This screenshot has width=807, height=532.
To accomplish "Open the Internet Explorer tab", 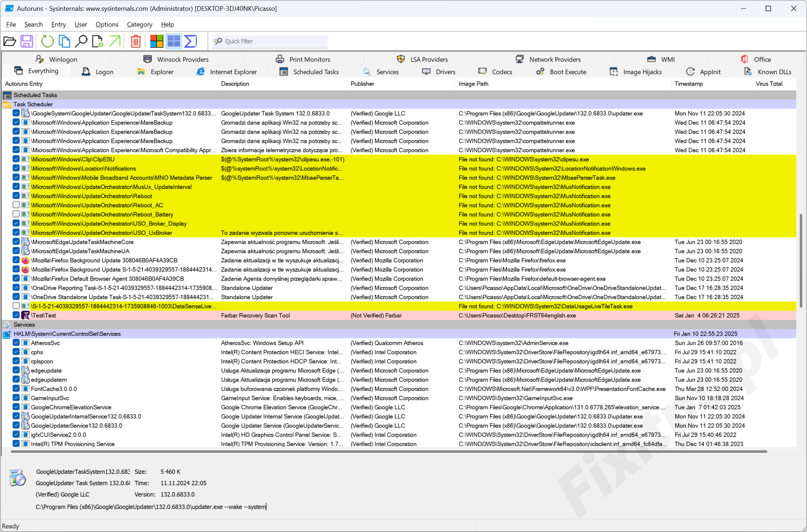I will tap(226, 72).
